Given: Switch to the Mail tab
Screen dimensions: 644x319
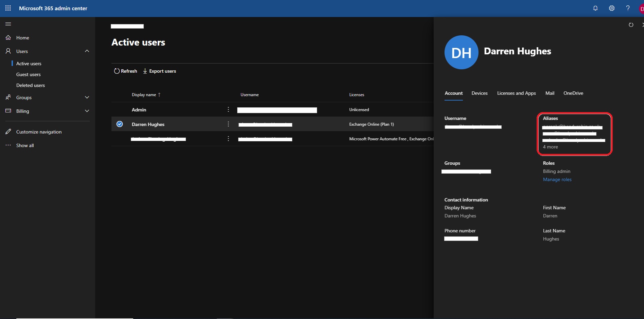Looking at the screenshot, I should (x=550, y=93).
